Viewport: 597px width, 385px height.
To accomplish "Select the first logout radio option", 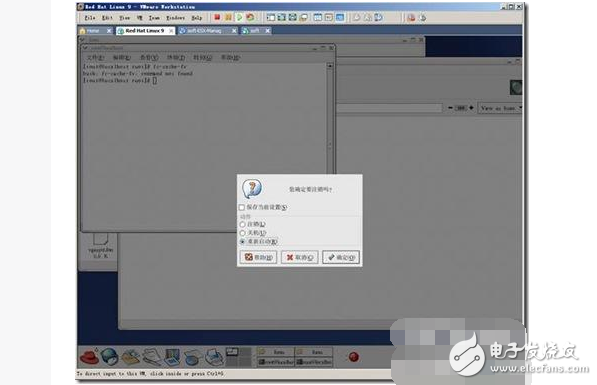I will (x=243, y=224).
